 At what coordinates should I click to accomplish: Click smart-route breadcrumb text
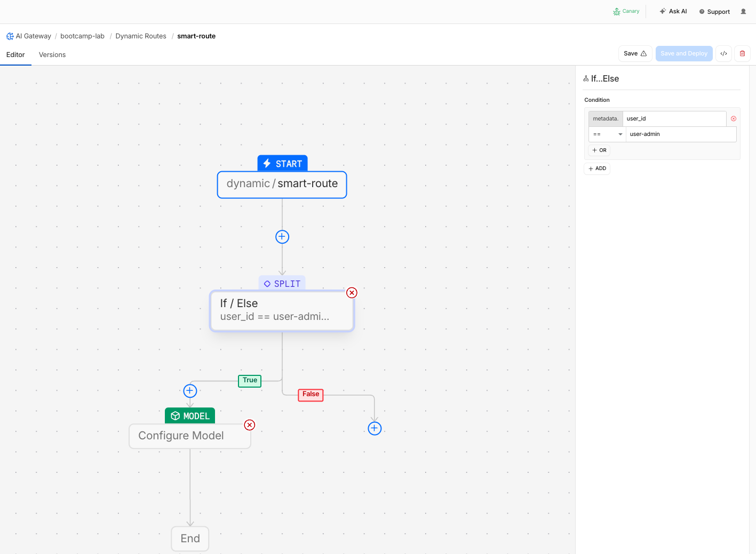coord(196,36)
